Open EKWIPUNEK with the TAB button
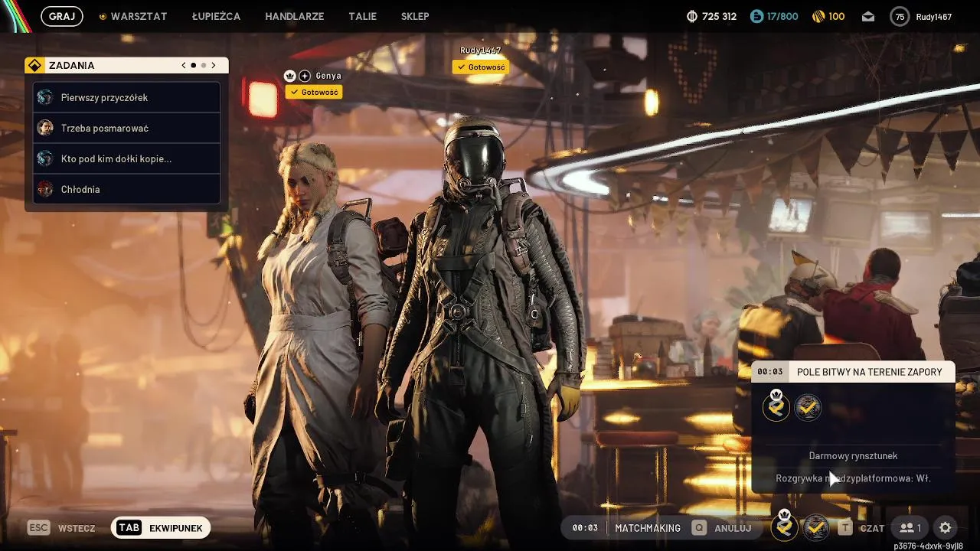This screenshot has height=551, width=980. point(161,528)
